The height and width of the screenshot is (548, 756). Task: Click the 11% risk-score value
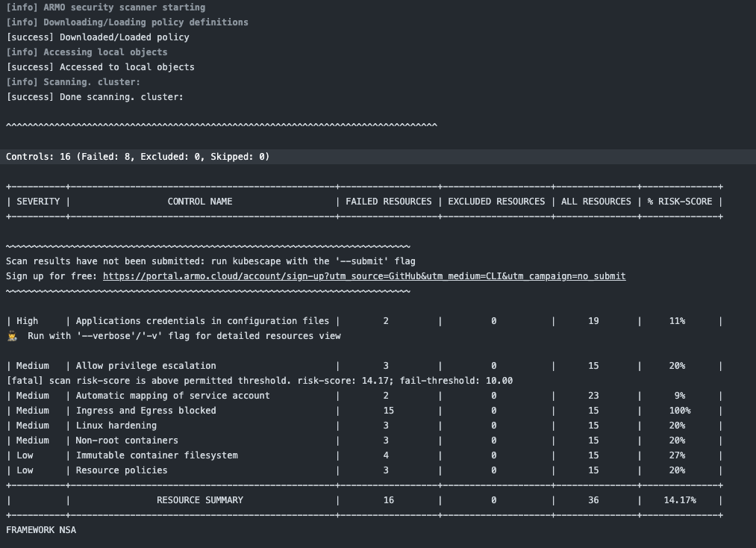click(x=677, y=321)
